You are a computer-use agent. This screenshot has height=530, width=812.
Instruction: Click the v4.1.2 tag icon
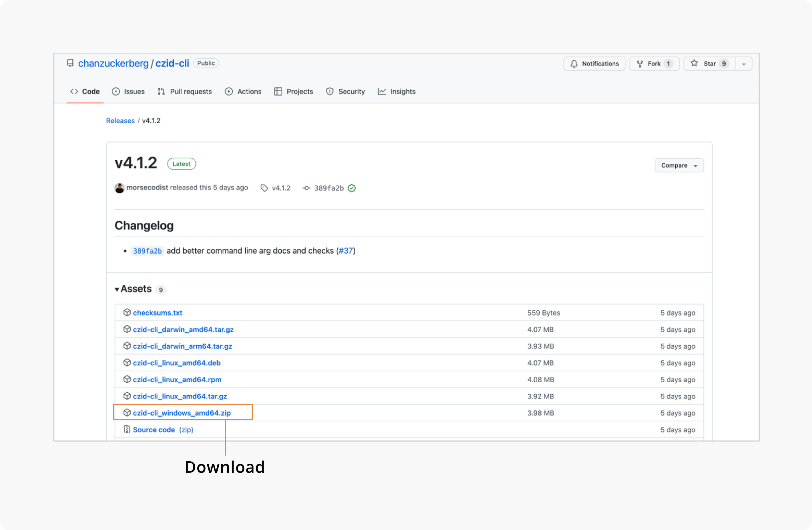pos(264,188)
